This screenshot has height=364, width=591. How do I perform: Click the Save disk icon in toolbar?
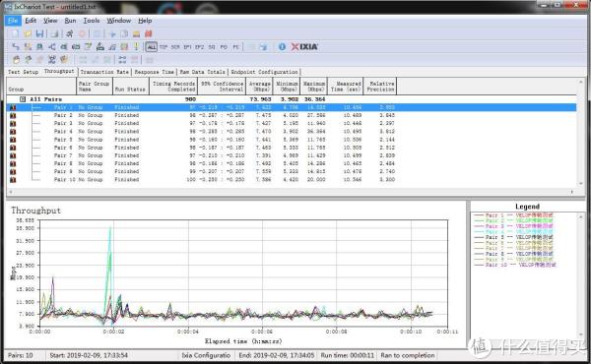pos(39,33)
